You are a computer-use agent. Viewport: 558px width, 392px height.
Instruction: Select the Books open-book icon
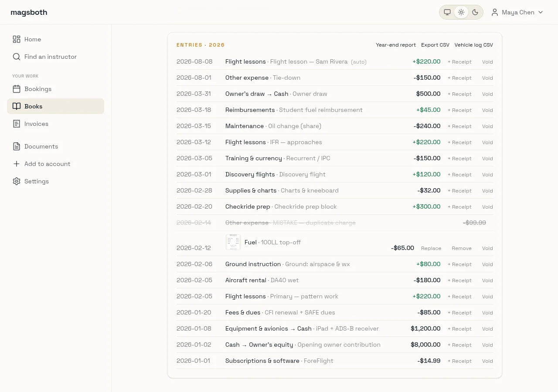tap(17, 106)
